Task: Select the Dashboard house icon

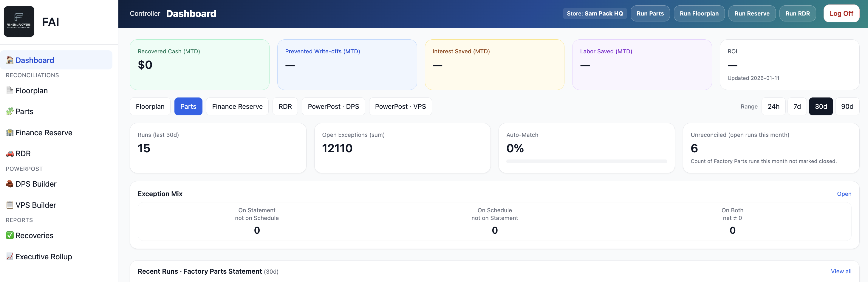Action: 10,60
